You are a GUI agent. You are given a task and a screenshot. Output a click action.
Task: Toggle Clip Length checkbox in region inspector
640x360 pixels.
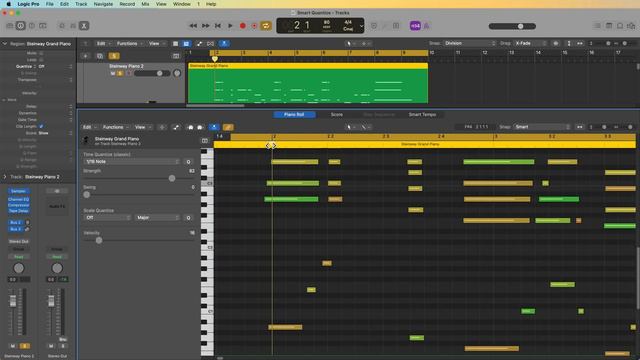pos(41,127)
